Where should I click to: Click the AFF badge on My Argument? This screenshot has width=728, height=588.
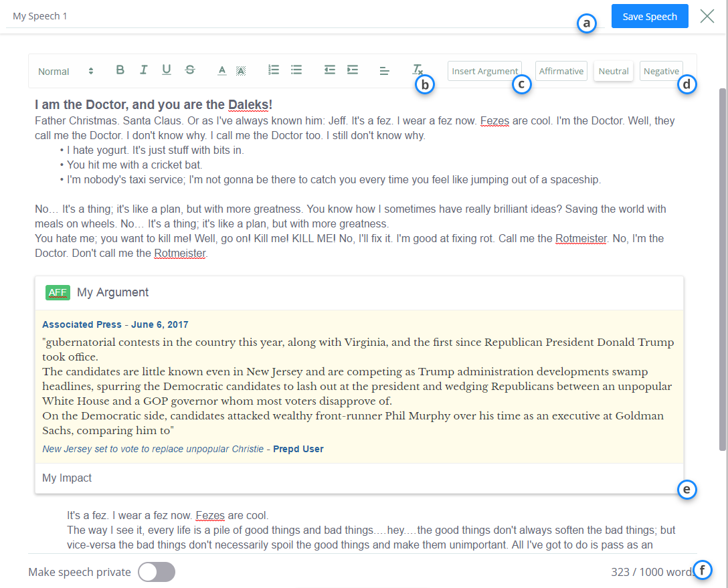(x=58, y=292)
